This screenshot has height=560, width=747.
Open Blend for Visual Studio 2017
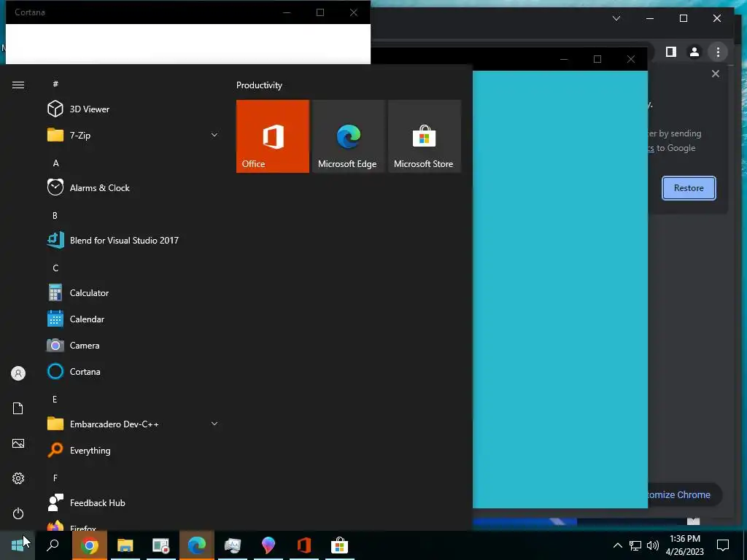click(133, 240)
